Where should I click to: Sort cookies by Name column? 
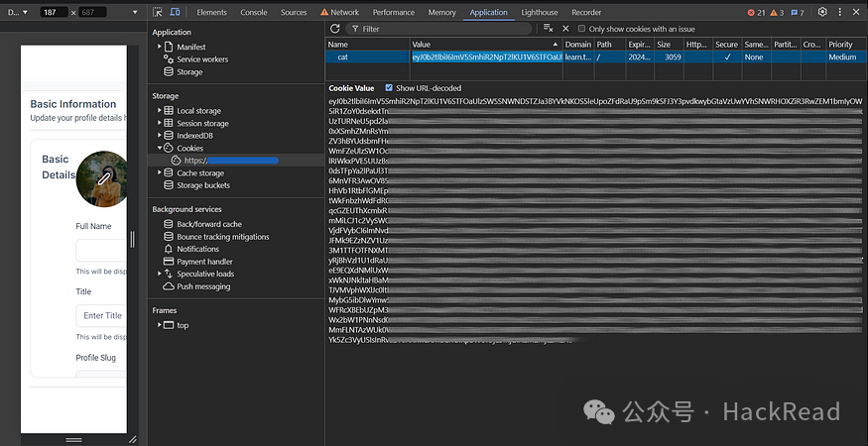(368, 45)
